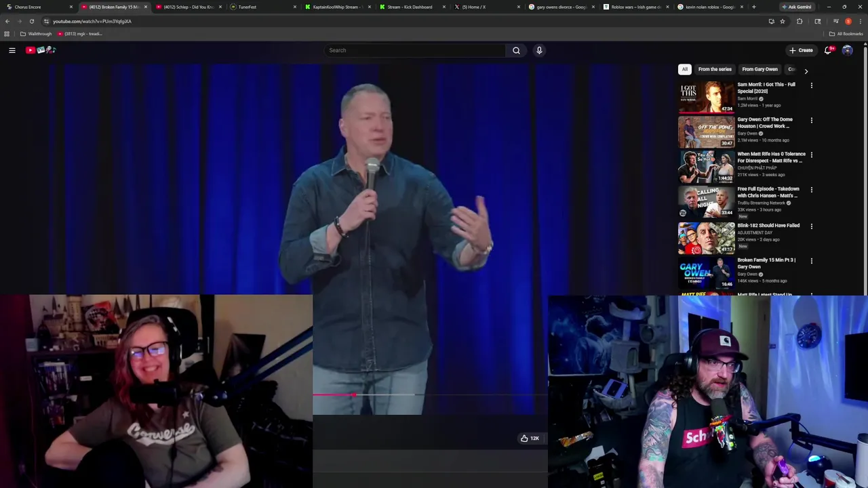Open options for Matt Rife Disrespect video

pyautogui.click(x=811, y=155)
